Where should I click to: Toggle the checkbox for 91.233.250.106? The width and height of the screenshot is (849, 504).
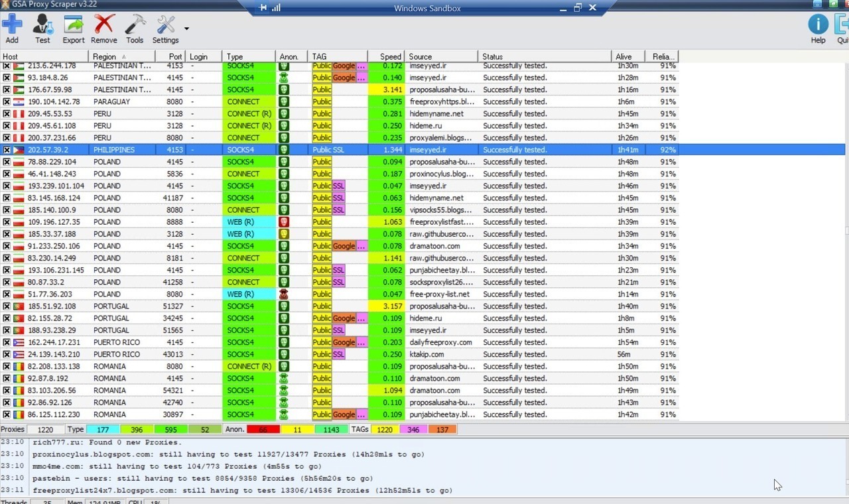[7, 246]
